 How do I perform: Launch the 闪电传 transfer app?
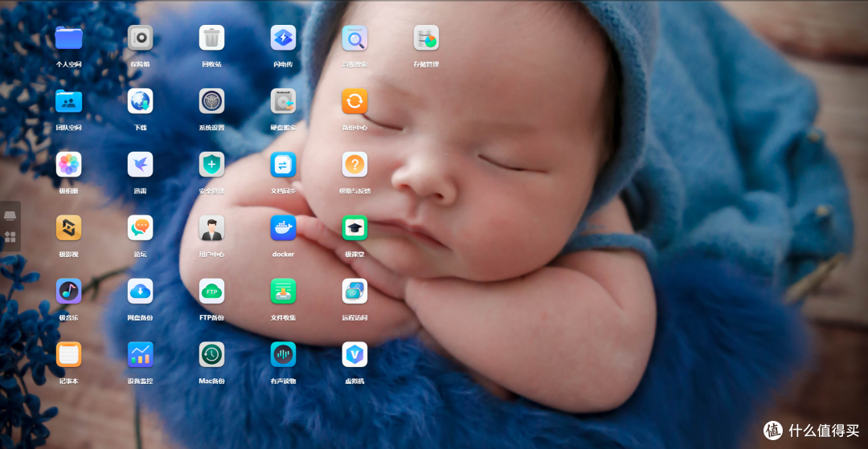click(x=283, y=38)
